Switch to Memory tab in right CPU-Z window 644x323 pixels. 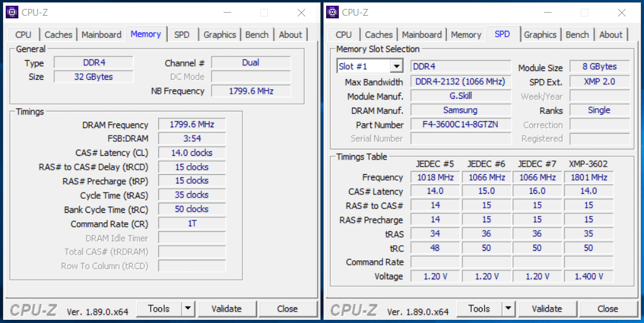click(466, 35)
